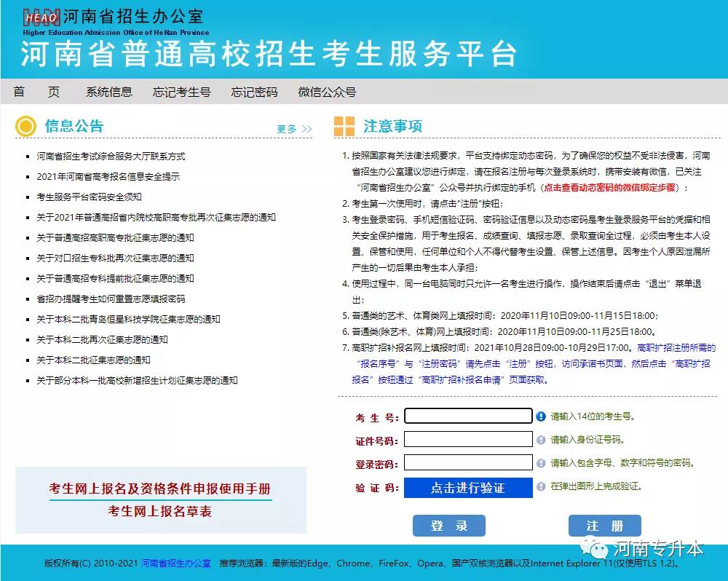Viewport: 728px width, 581px height.
Task: Open the 考生网上报名草表 link
Action: [x=160, y=511]
